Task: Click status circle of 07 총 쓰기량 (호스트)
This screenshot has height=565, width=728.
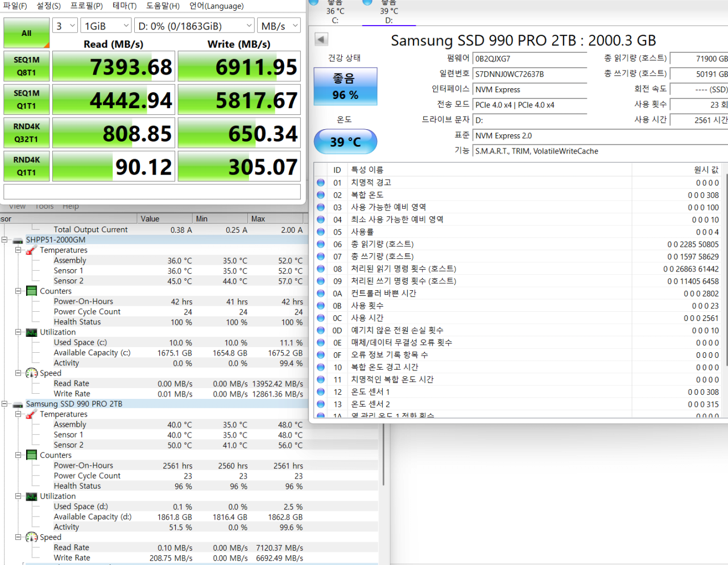Action: tap(321, 257)
